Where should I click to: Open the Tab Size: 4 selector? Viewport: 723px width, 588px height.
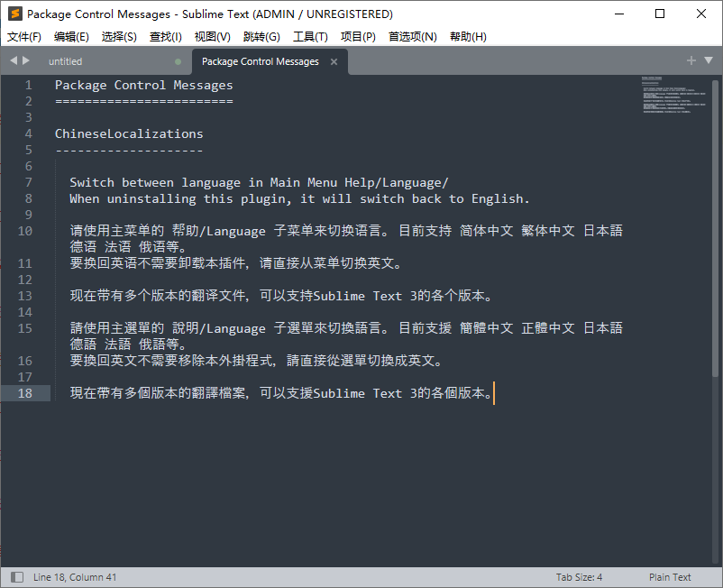[x=579, y=576]
